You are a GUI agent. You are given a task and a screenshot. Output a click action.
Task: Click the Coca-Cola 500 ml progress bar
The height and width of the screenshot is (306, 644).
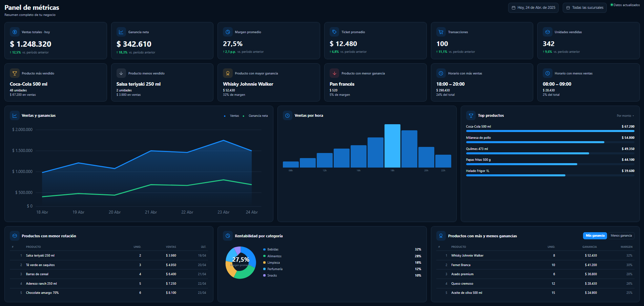550,131
